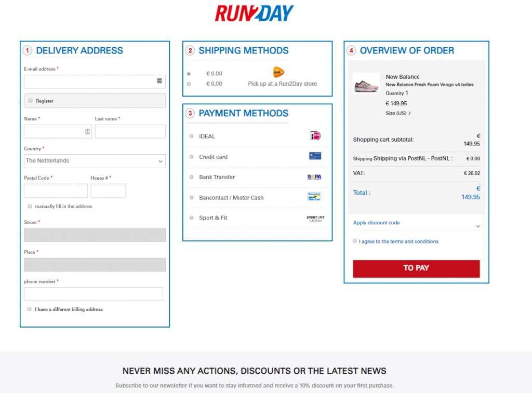Click the OVERVIEW OF ORDER heading

[407, 50]
